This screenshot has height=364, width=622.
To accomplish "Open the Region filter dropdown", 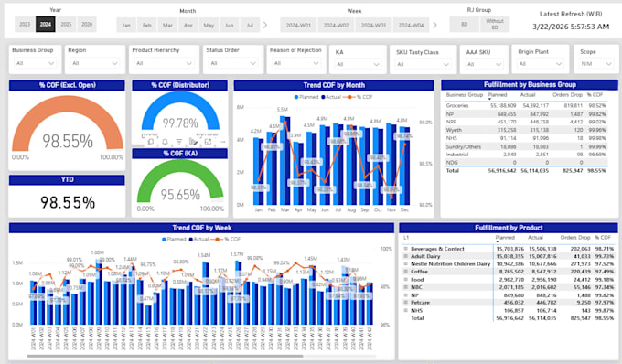I will [x=94, y=63].
